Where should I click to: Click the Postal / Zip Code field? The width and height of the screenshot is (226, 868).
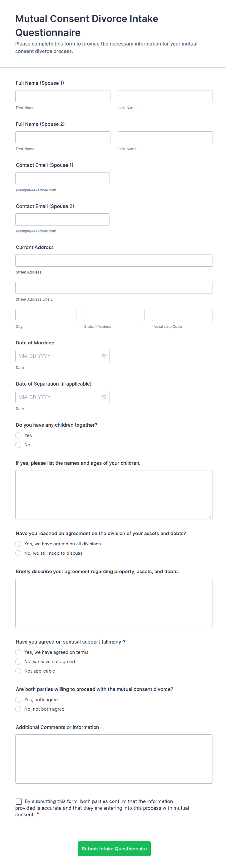tap(182, 315)
